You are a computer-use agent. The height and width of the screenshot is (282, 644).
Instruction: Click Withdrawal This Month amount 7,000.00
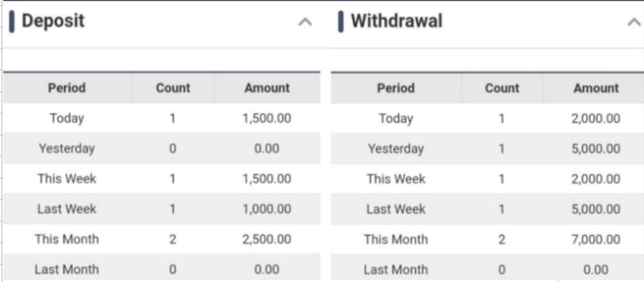[596, 239]
